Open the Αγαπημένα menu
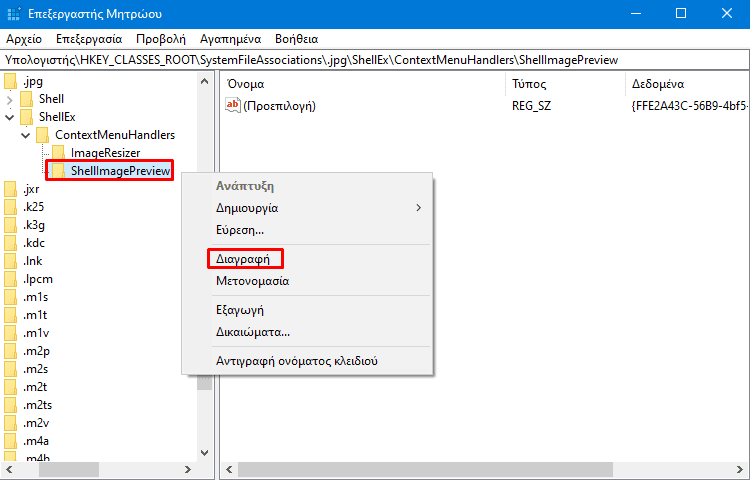 [230, 39]
